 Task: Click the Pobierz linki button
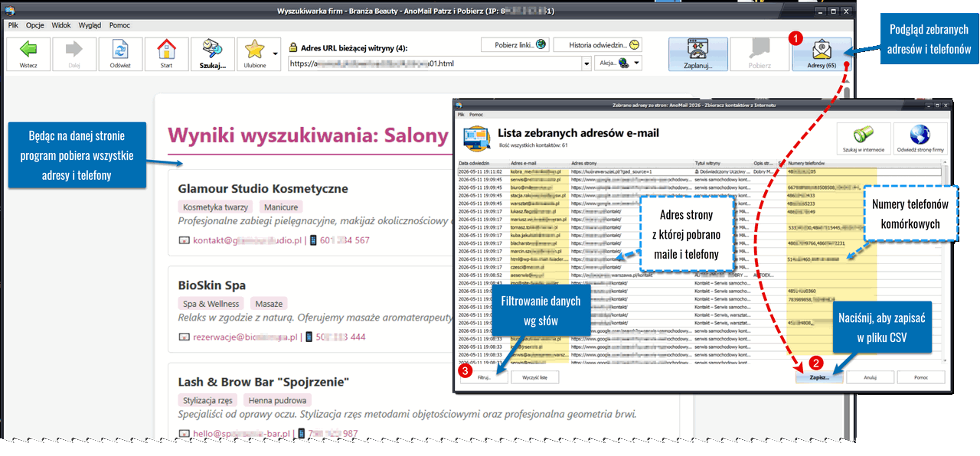pos(514,45)
